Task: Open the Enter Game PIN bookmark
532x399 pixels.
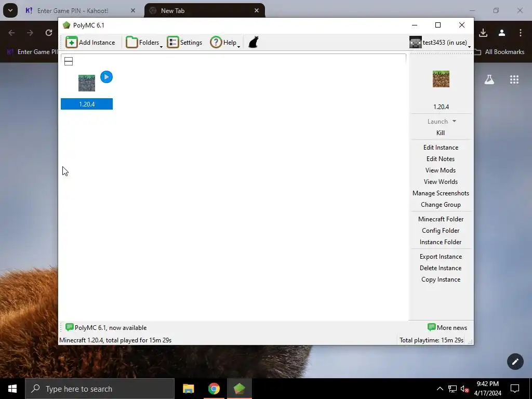Action: click(x=32, y=52)
